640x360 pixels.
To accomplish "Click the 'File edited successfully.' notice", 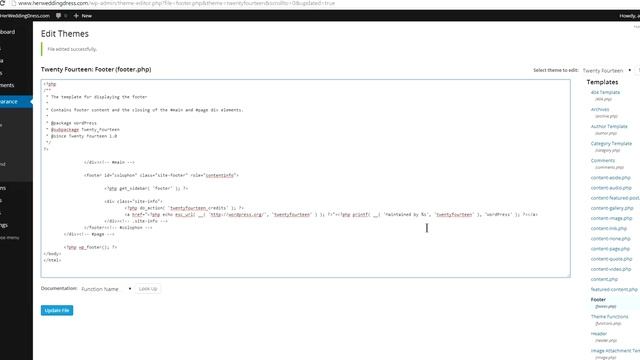I will click(x=72, y=49).
